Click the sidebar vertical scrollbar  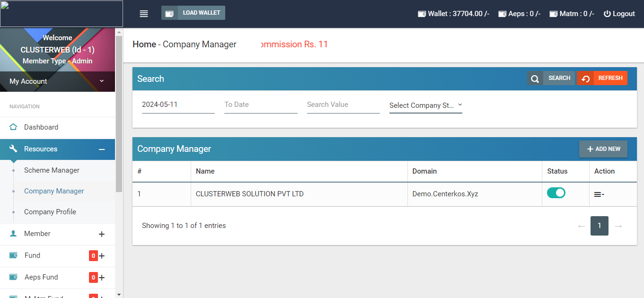[119, 118]
